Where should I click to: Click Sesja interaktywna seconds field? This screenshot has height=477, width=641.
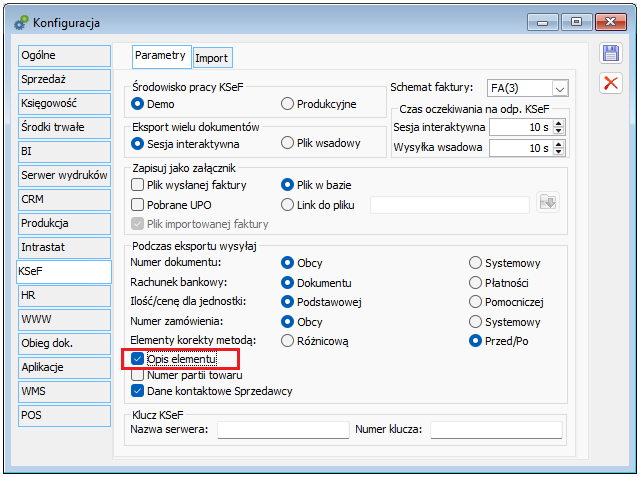point(521,127)
